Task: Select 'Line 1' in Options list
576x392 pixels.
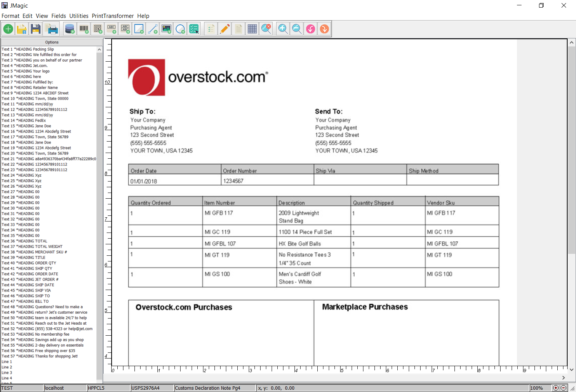Action: pyautogui.click(x=49, y=362)
